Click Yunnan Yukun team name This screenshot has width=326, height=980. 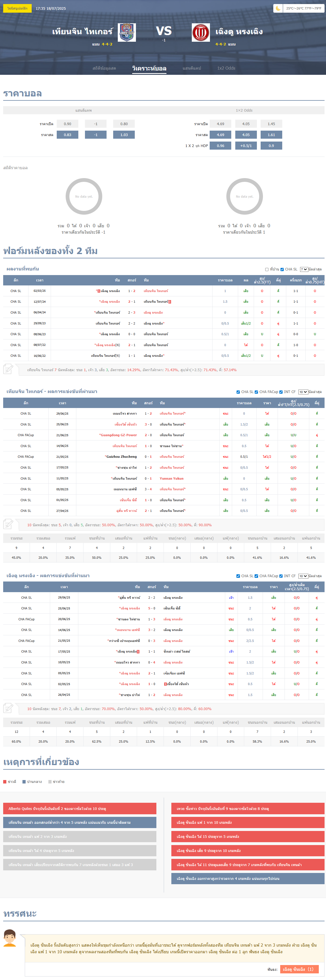click(172, 478)
